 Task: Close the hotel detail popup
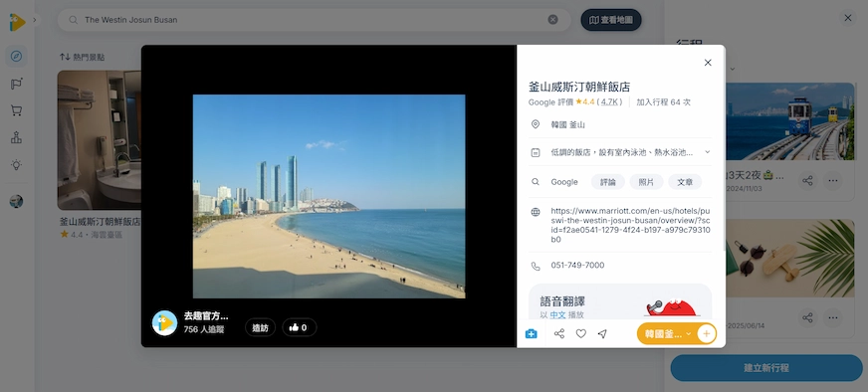pyautogui.click(x=708, y=63)
